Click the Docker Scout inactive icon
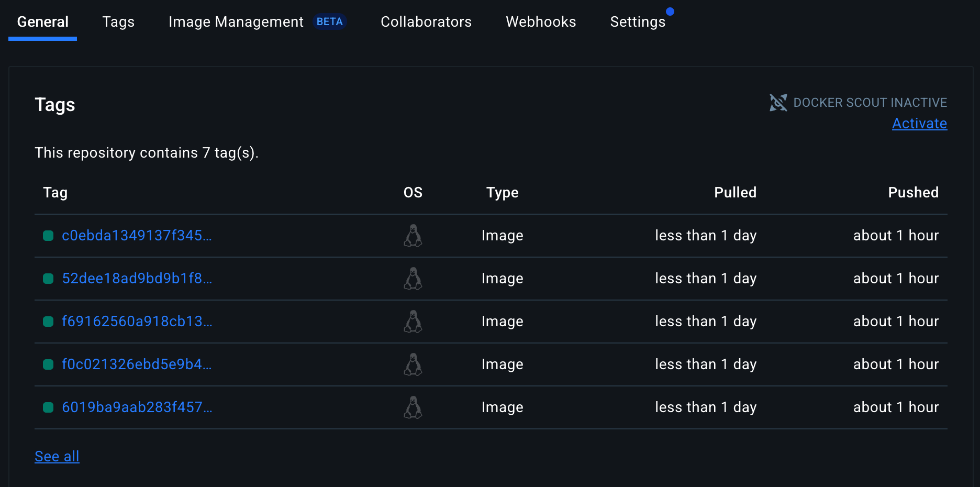Screen dimensions: 980x487 click(778, 103)
